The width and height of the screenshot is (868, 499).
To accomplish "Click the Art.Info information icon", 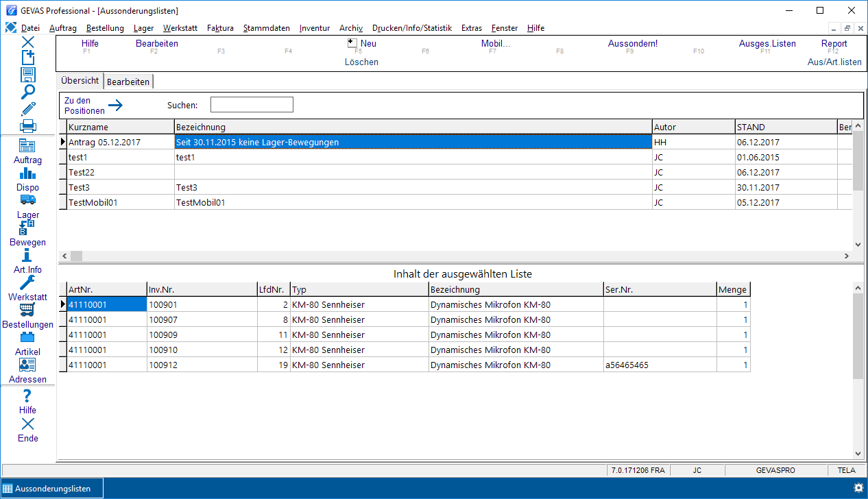I will 28,255.
